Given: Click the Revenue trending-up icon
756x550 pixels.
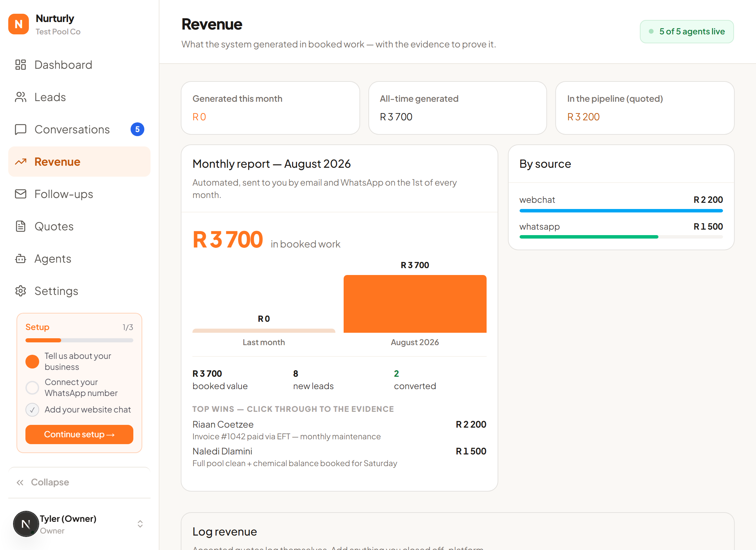Looking at the screenshot, I should click(21, 162).
